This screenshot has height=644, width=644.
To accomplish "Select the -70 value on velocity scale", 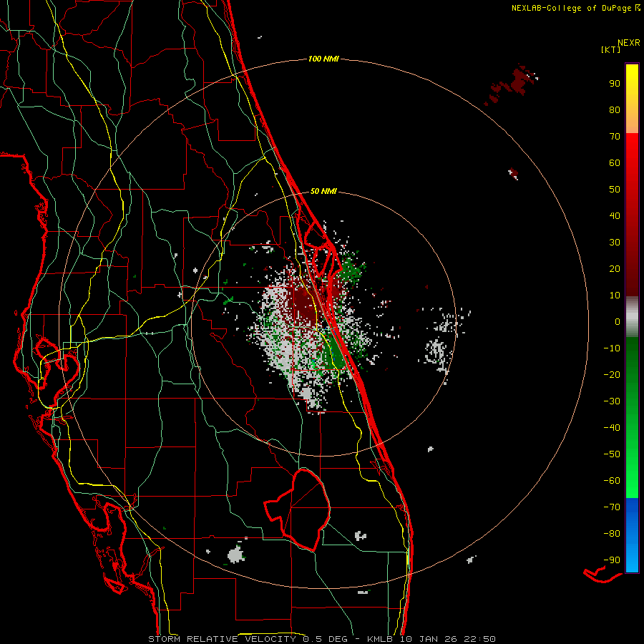I will pyautogui.click(x=612, y=507).
